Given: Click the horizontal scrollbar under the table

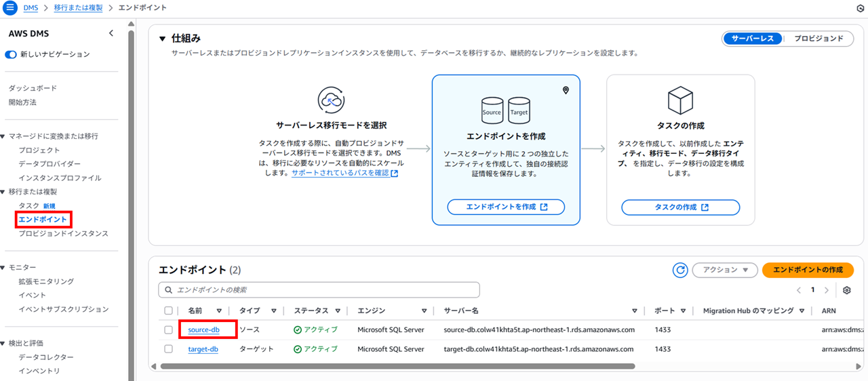Looking at the screenshot, I should (x=397, y=366).
